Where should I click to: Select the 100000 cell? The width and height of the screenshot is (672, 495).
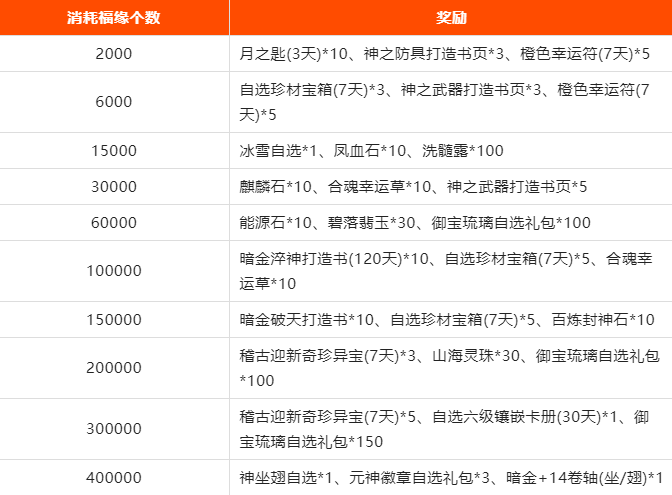pos(114,271)
